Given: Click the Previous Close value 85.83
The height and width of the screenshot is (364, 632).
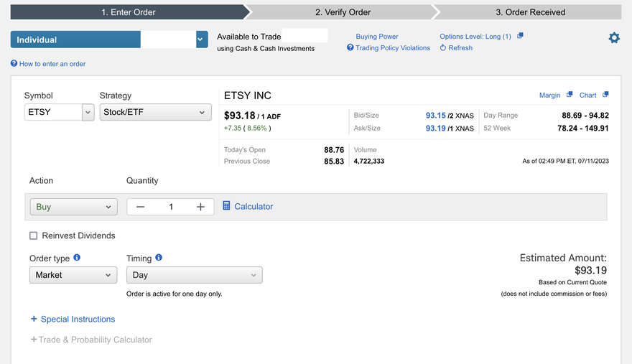Looking at the screenshot, I should [334, 162].
